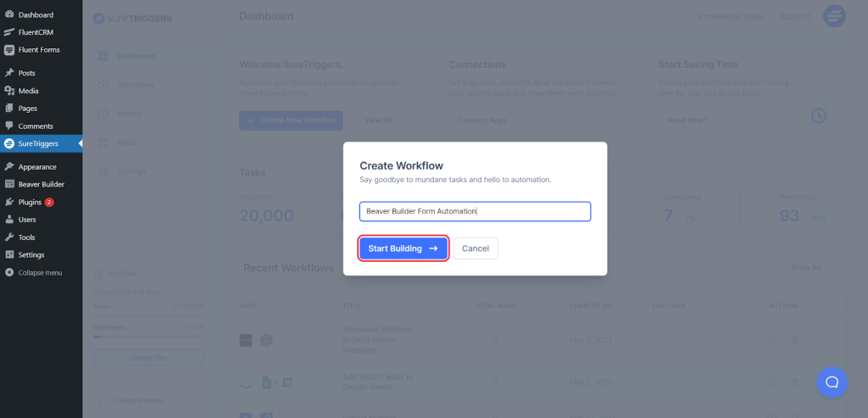Viewport: 868px width, 418px height.
Task: Open the Media library icon
Action: (9, 91)
